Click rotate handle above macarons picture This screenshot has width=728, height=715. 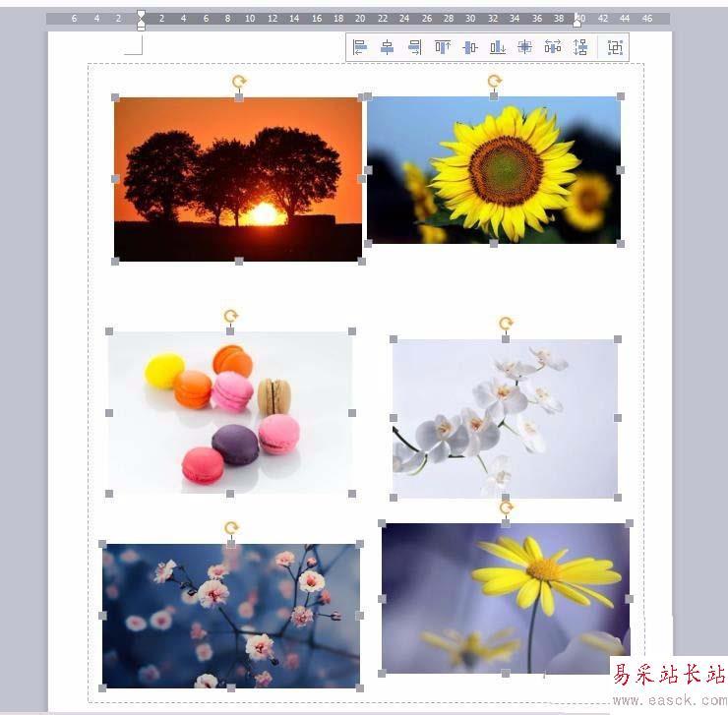pos(231,316)
